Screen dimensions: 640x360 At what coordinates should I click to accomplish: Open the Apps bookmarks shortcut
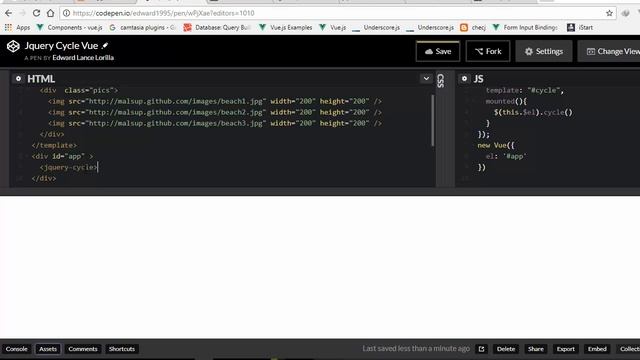click(17, 27)
